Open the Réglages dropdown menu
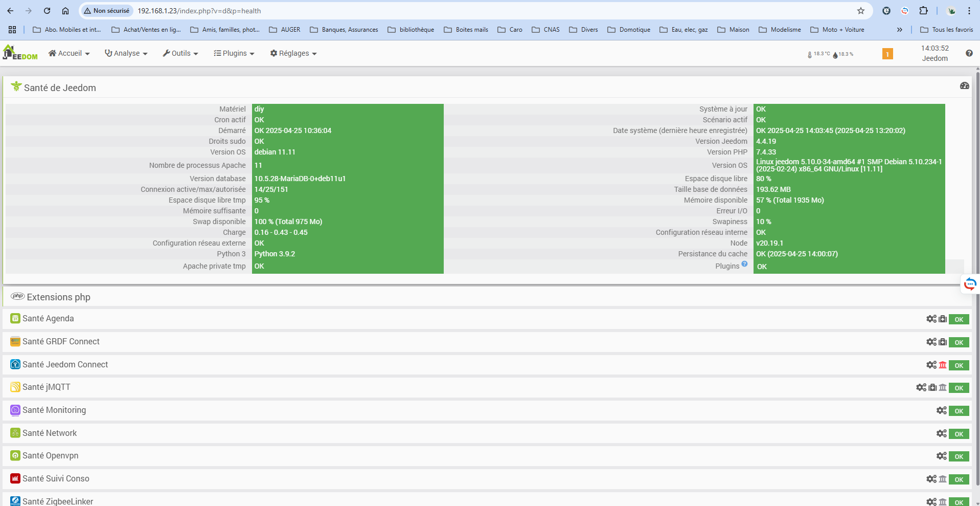The image size is (980, 506). [293, 53]
